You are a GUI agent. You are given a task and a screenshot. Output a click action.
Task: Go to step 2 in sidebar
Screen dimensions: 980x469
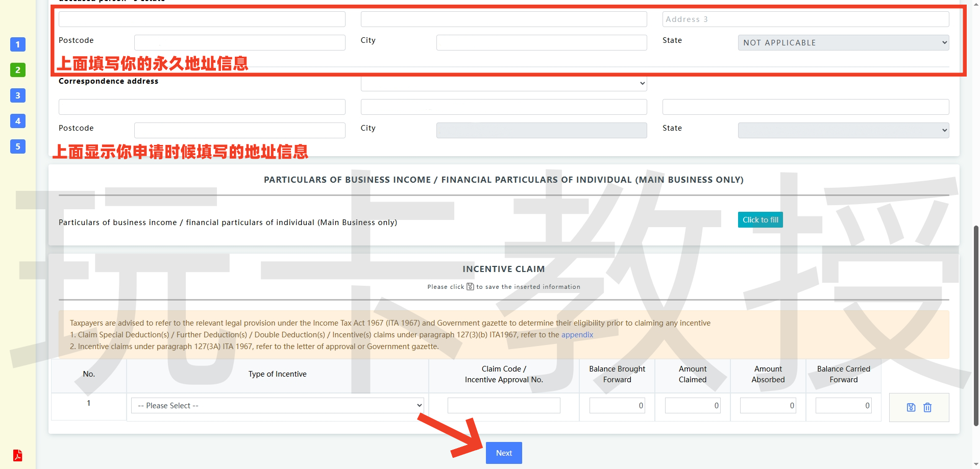click(x=18, y=70)
